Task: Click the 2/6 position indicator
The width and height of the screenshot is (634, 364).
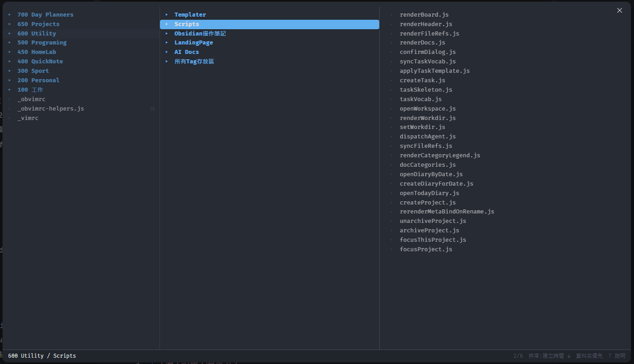Action: pyautogui.click(x=518, y=356)
